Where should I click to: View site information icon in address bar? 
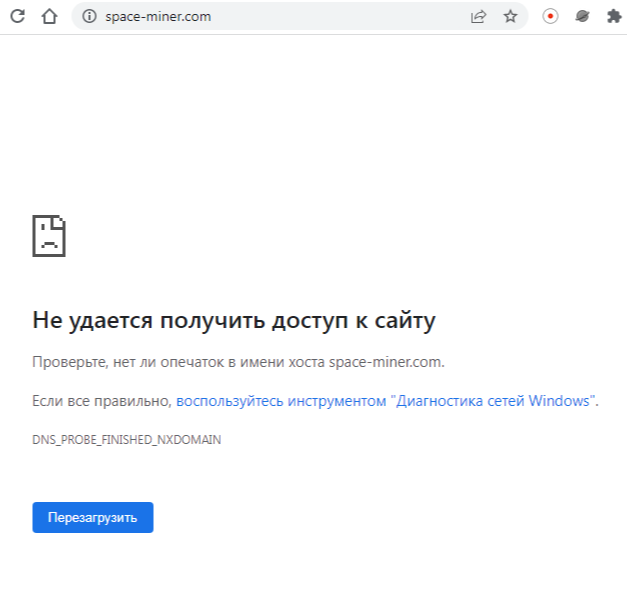(x=90, y=16)
